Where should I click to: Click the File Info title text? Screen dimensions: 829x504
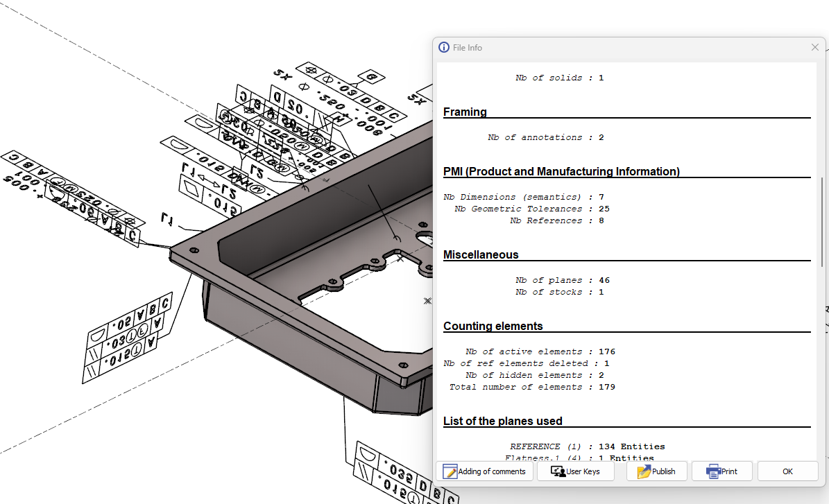(468, 48)
